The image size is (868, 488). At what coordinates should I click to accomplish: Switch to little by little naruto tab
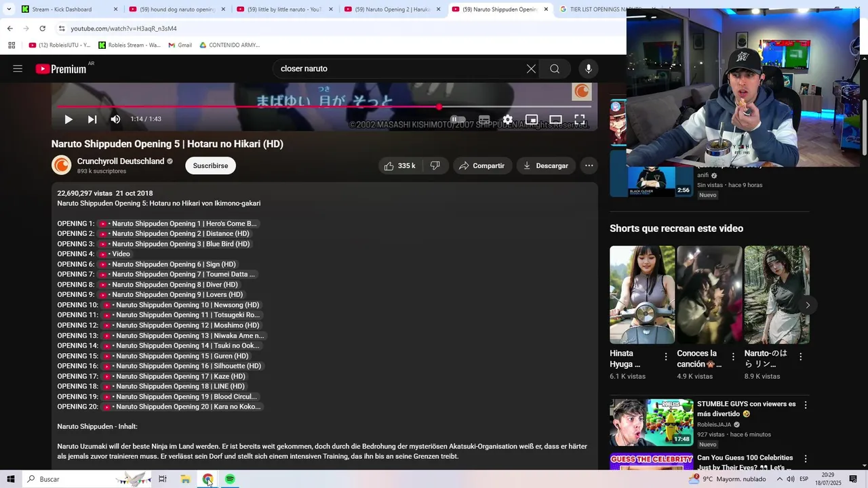click(x=285, y=9)
